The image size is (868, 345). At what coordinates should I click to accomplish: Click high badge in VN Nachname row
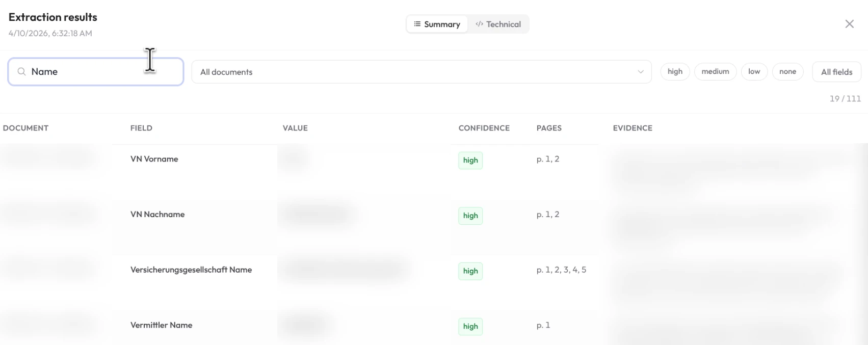[470, 216]
